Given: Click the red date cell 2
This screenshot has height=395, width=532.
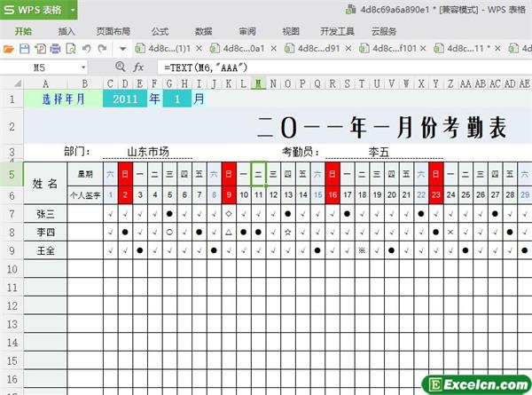Looking at the screenshot, I should 125,195.
